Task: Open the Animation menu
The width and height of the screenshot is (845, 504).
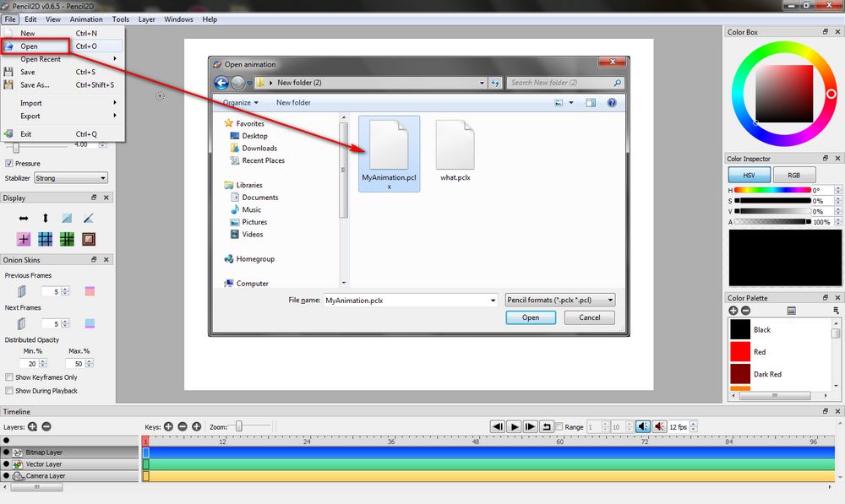Action: tap(85, 19)
